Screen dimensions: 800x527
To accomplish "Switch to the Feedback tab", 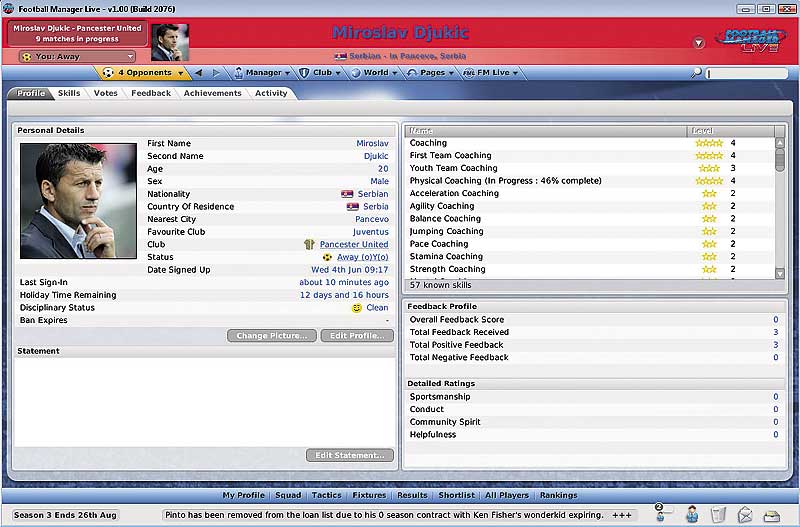I will [151, 93].
